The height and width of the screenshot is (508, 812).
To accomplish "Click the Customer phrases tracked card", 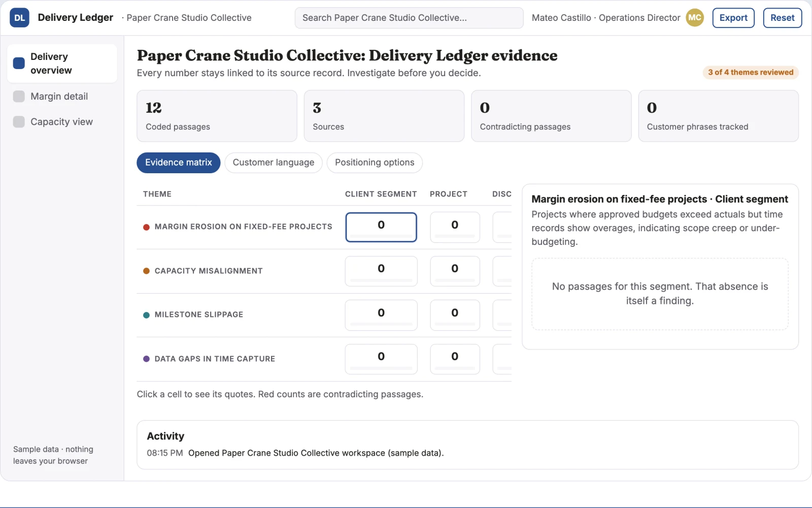I will 718,116.
